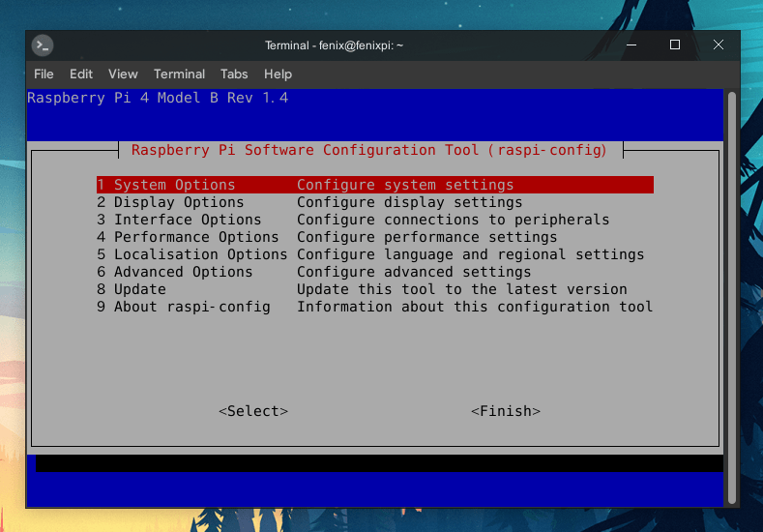This screenshot has height=532, width=763.
Task: Select 4 Performance Options entry
Action: [374, 237]
